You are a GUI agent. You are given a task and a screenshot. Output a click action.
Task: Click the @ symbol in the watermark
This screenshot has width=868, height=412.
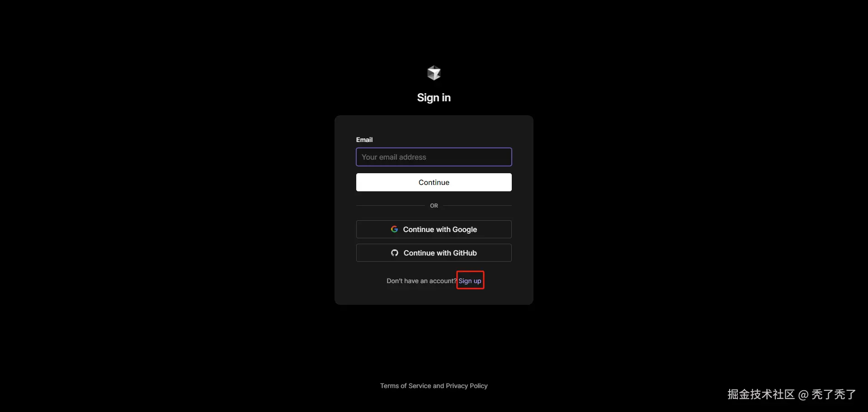(x=803, y=395)
